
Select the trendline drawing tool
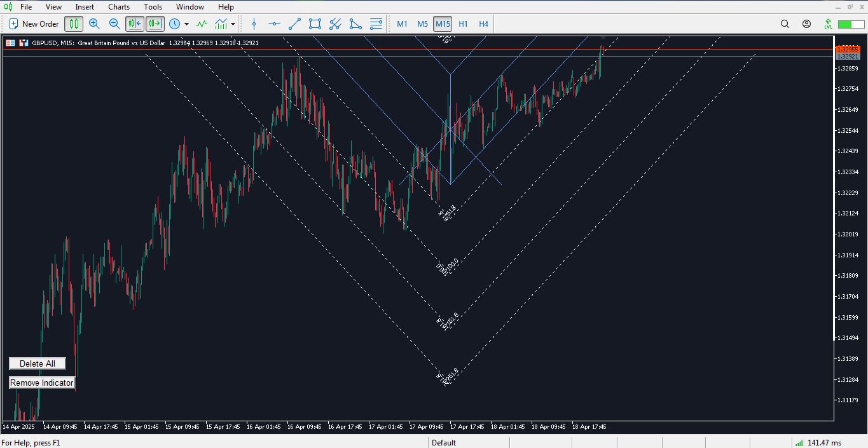(x=294, y=24)
